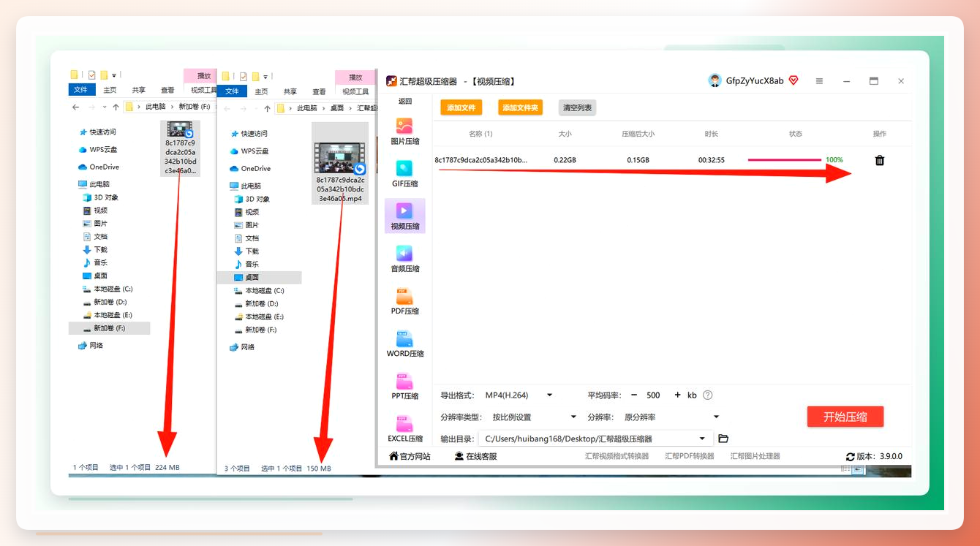Open 共享 tab in second Explorer window
Screen dimensions: 980x546
(x=290, y=91)
